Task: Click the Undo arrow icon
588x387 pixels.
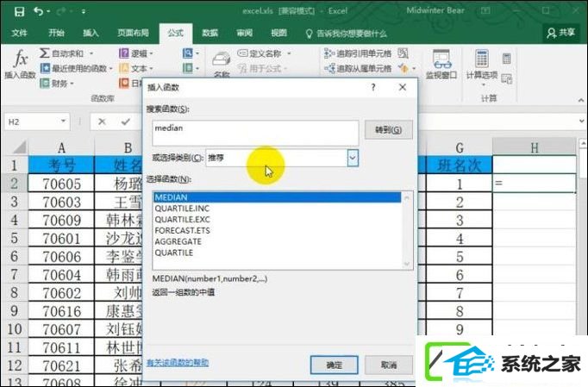Action: pos(38,11)
